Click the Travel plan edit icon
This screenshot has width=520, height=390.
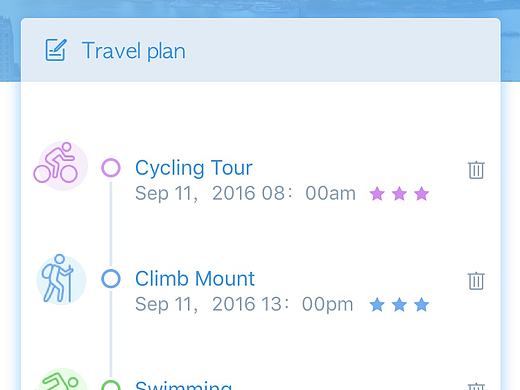[x=56, y=50]
